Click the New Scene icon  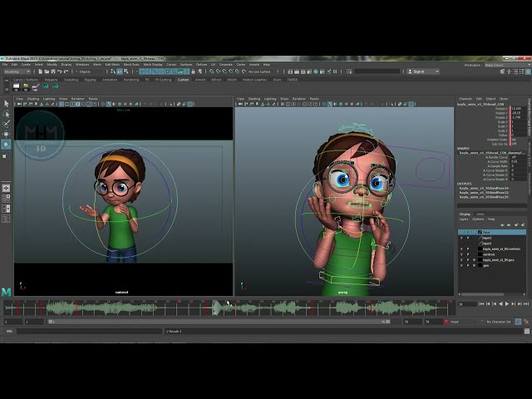41,71
